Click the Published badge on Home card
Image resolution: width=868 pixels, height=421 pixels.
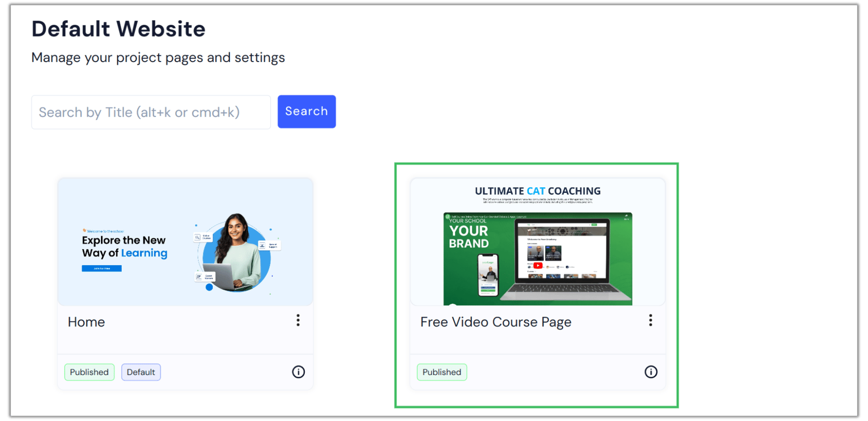[x=89, y=372]
